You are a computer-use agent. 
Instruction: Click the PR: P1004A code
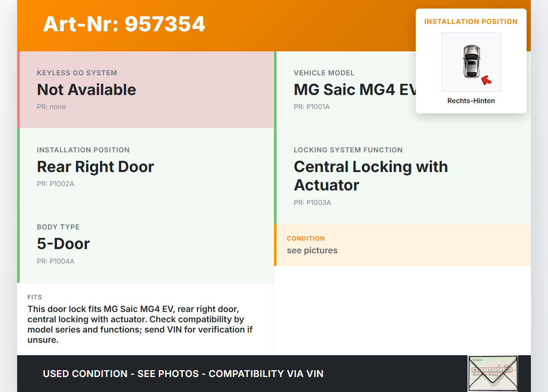[56, 261]
